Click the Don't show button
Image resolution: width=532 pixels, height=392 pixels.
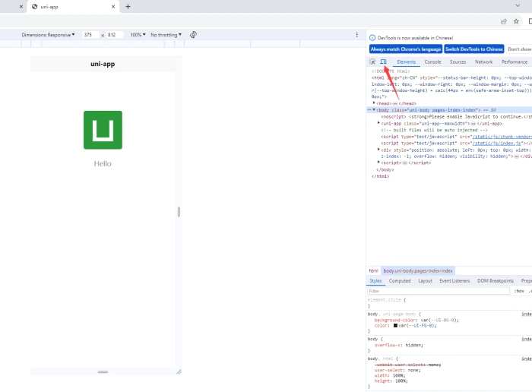(519, 49)
